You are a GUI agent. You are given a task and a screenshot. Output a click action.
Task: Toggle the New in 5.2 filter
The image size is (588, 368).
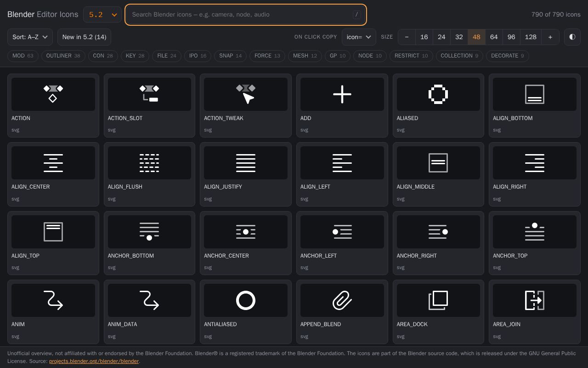[x=84, y=37]
